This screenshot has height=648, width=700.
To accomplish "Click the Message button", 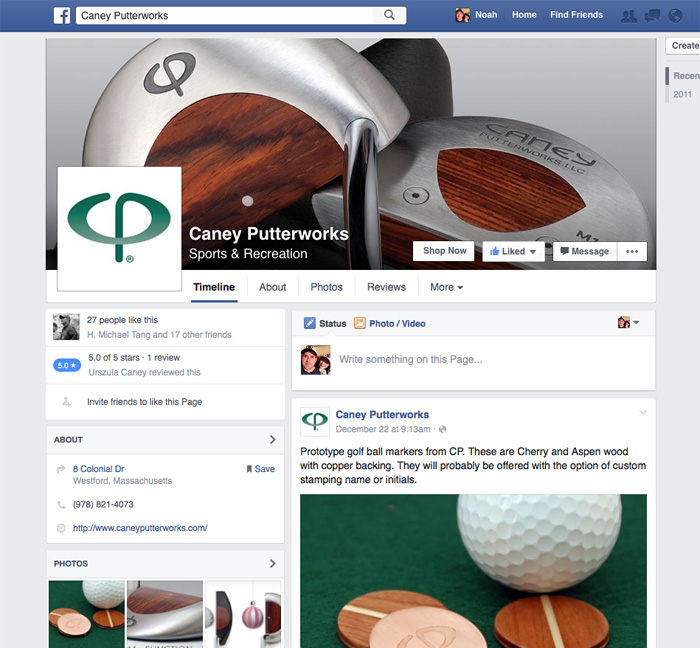I will point(585,251).
